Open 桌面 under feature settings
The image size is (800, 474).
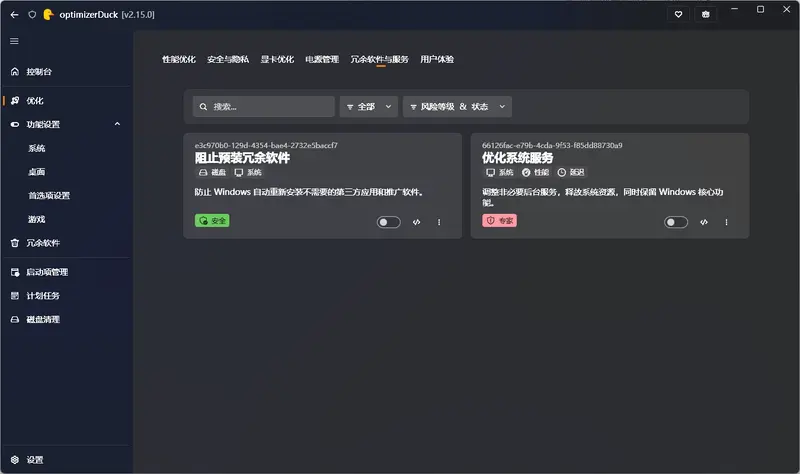(x=37, y=172)
